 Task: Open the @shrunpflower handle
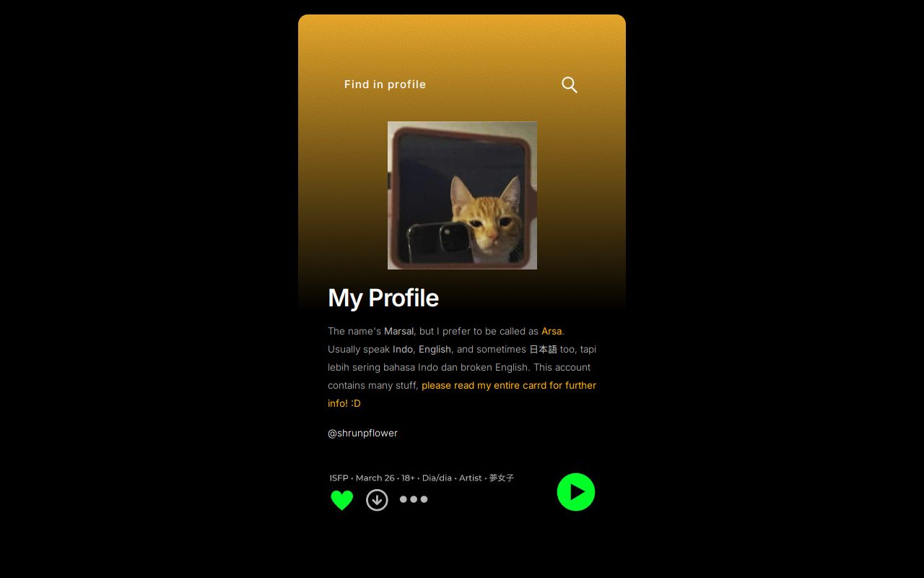click(x=362, y=433)
